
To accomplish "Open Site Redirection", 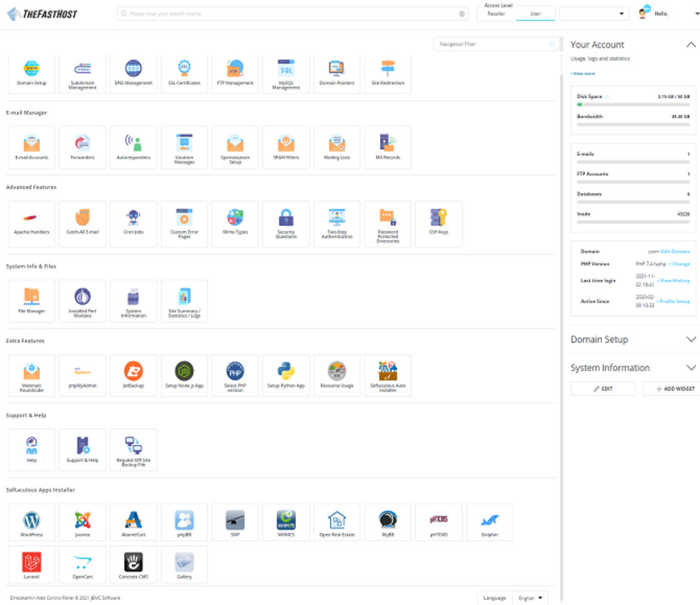I will [x=388, y=74].
